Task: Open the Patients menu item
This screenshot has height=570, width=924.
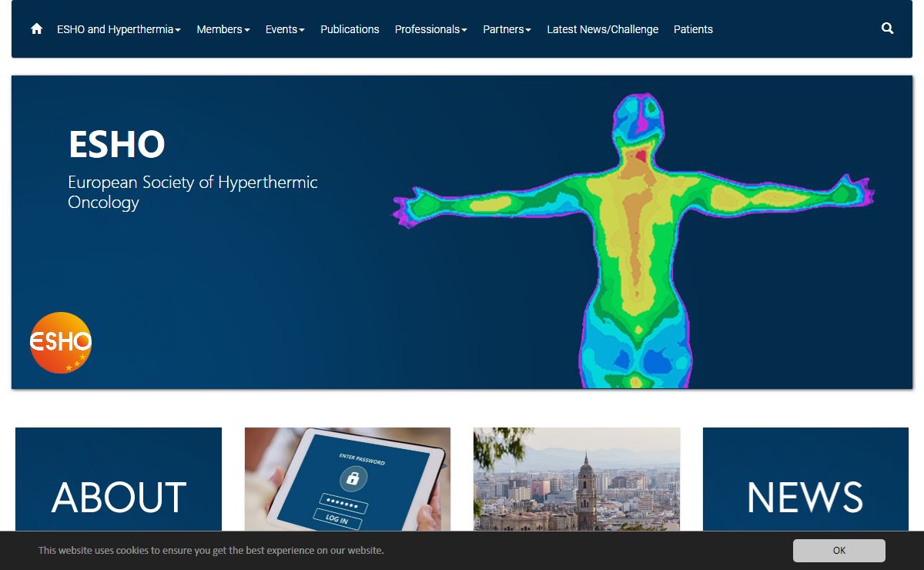Action: coord(693,29)
